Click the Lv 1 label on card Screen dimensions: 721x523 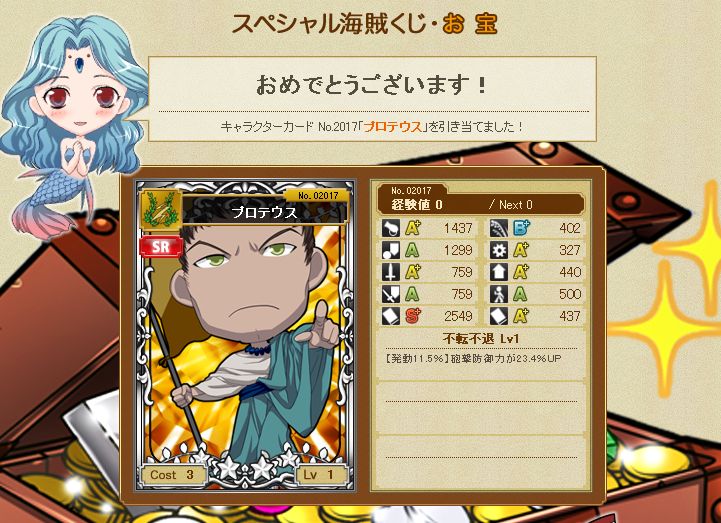(320, 475)
